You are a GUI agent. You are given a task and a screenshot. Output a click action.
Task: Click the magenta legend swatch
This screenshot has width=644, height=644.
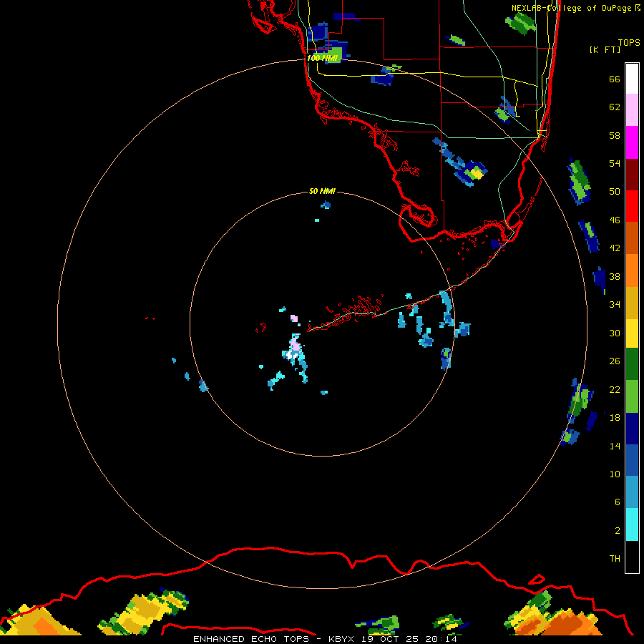(x=632, y=142)
